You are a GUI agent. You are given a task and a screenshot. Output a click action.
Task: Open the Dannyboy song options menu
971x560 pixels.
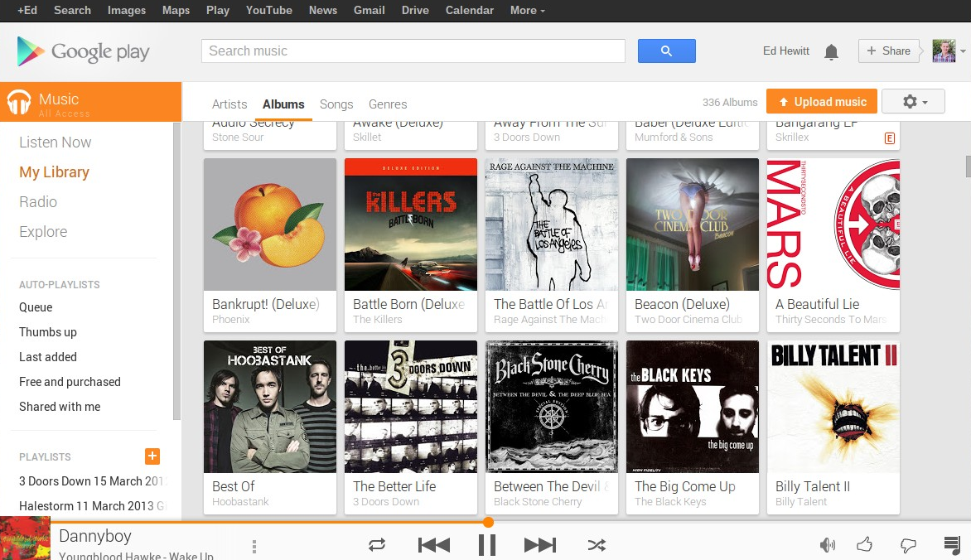(254, 546)
